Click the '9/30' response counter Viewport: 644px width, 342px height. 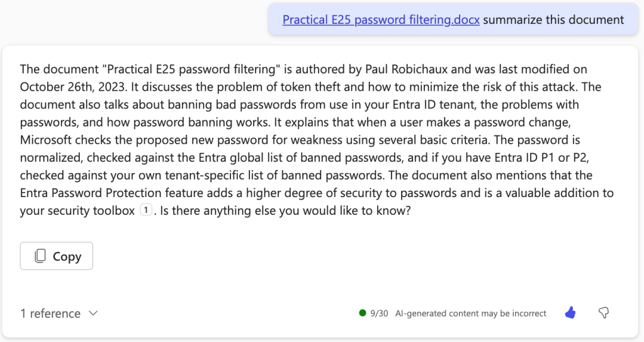tap(379, 313)
